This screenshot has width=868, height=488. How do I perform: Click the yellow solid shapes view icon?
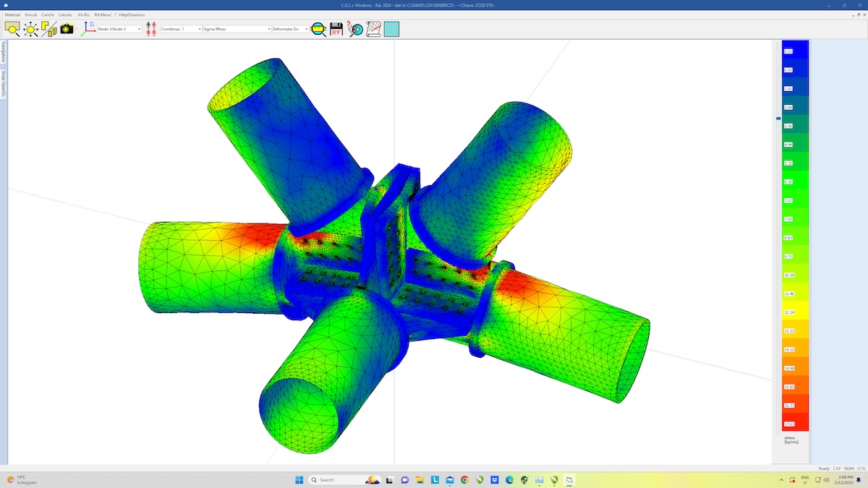pos(49,29)
